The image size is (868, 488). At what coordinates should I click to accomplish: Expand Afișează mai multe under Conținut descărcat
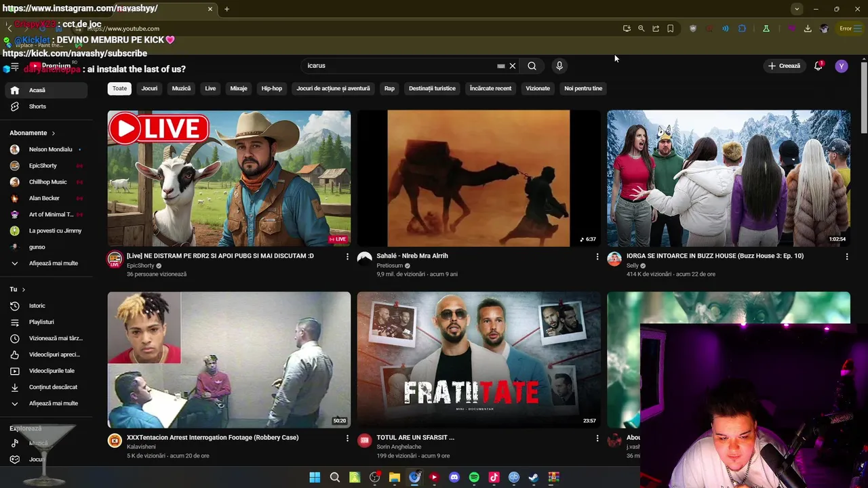[x=45, y=403]
